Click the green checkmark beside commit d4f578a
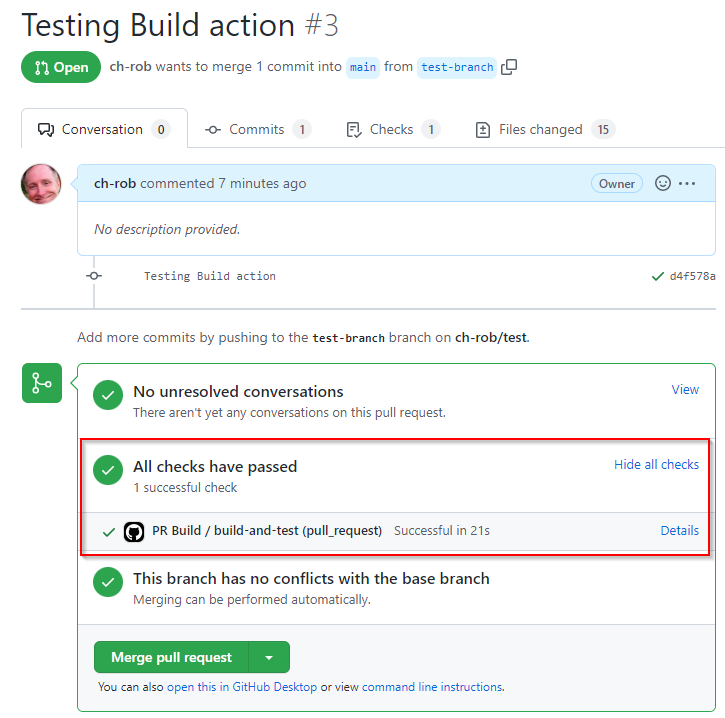Image resolution: width=725 pixels, height=718 pixels. 657,276
